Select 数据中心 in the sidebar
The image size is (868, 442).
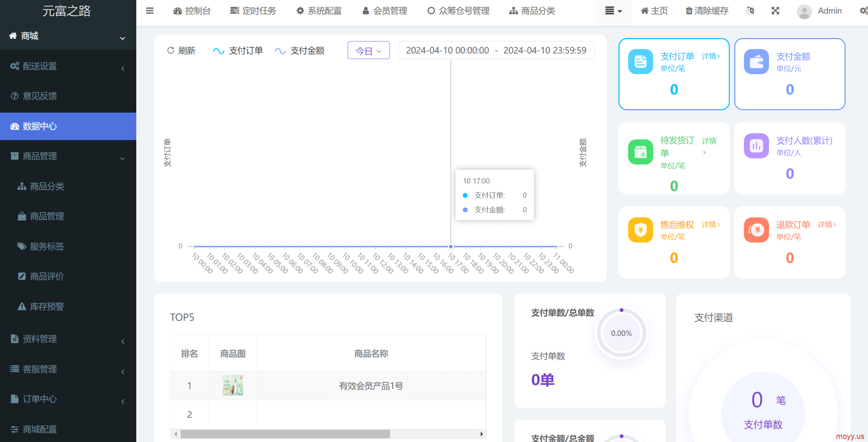click(68, 126)
